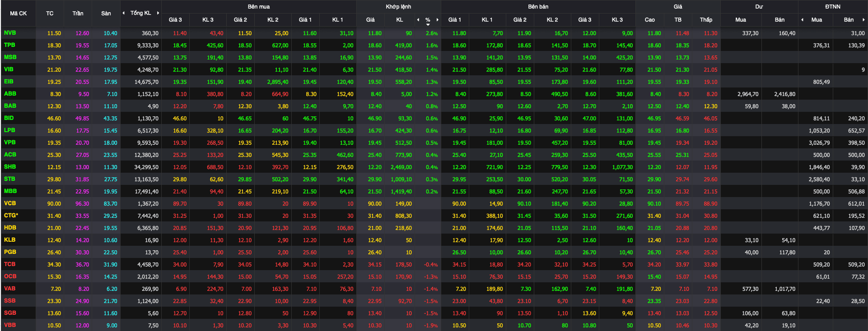
Task: Click the Thấp column header
Action: point(706,20)
